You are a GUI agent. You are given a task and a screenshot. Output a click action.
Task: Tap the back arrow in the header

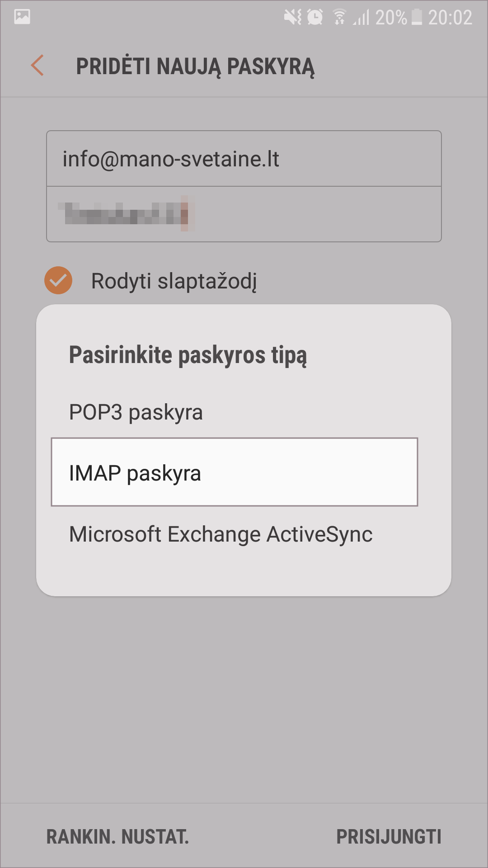click(x=38, y=66)
